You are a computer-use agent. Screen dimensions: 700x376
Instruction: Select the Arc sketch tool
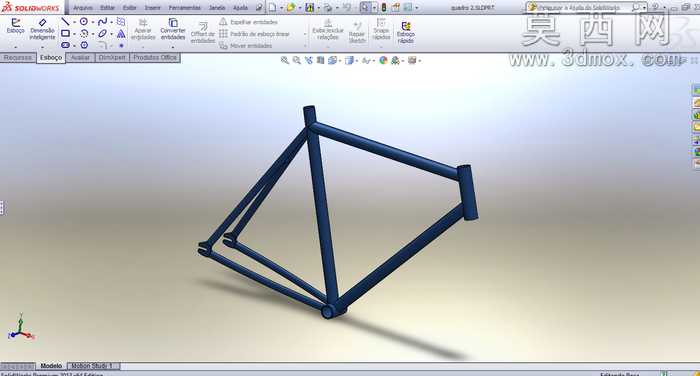coord(84,33)
